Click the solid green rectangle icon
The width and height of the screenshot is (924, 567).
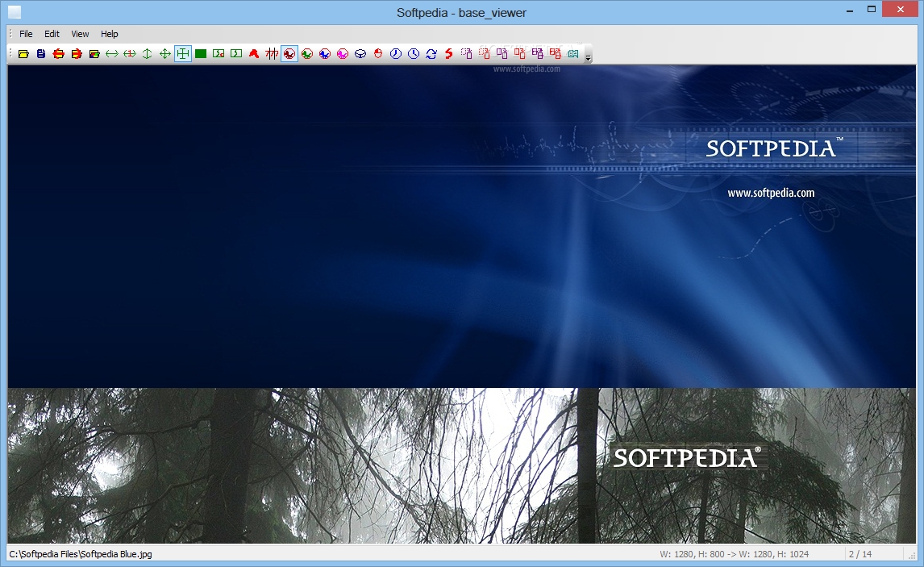coord(201,53)
